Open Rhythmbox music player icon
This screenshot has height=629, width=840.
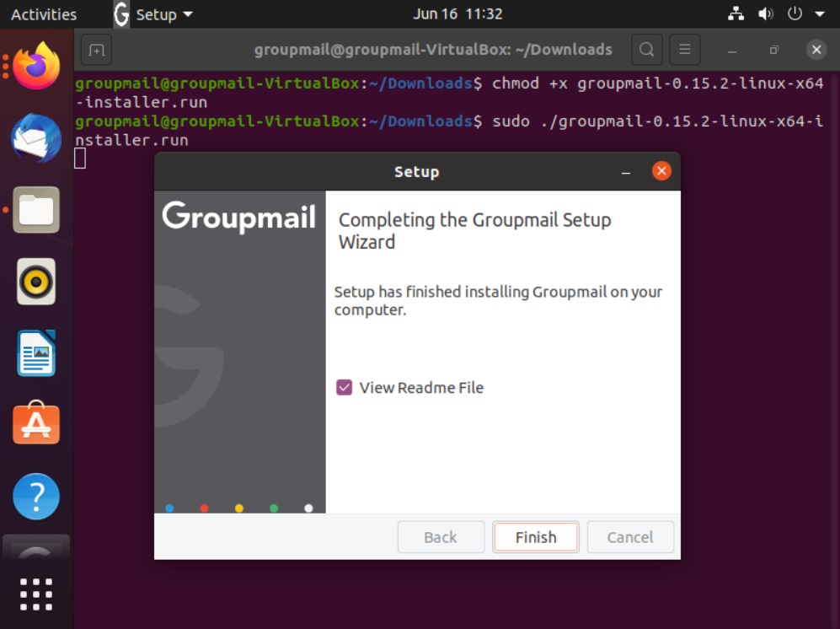(36, 282)
